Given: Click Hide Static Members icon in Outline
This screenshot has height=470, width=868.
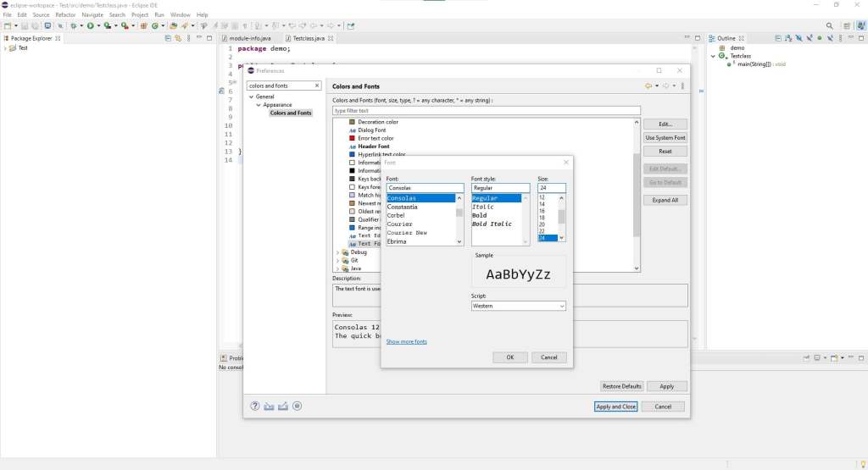Looking at the screenshot, I should pos(810,38).
